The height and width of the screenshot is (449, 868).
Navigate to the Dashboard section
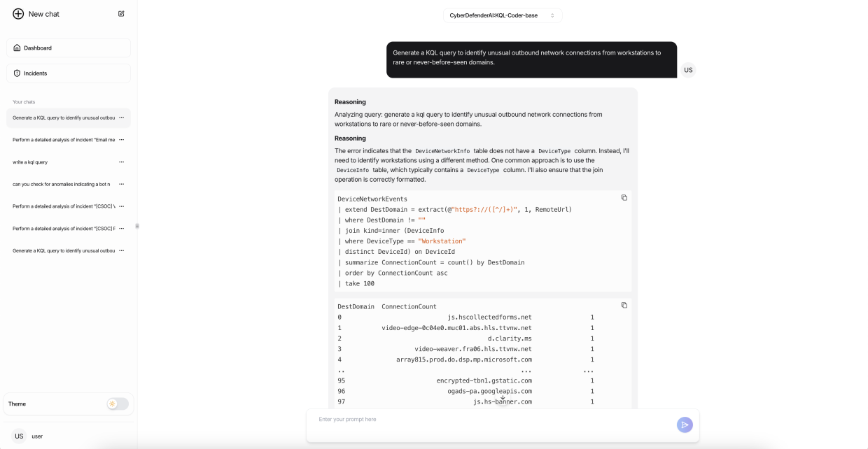point(68,48)
